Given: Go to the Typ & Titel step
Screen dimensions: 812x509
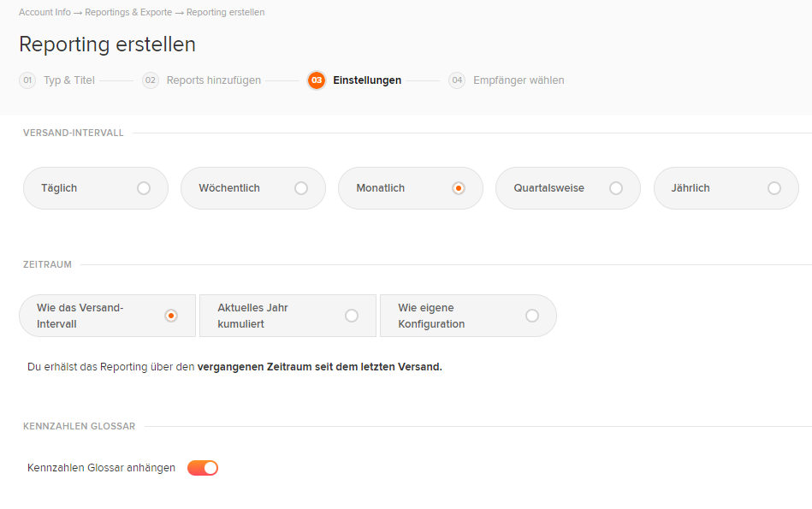Looking at the screenshot, I should [68, 80].
